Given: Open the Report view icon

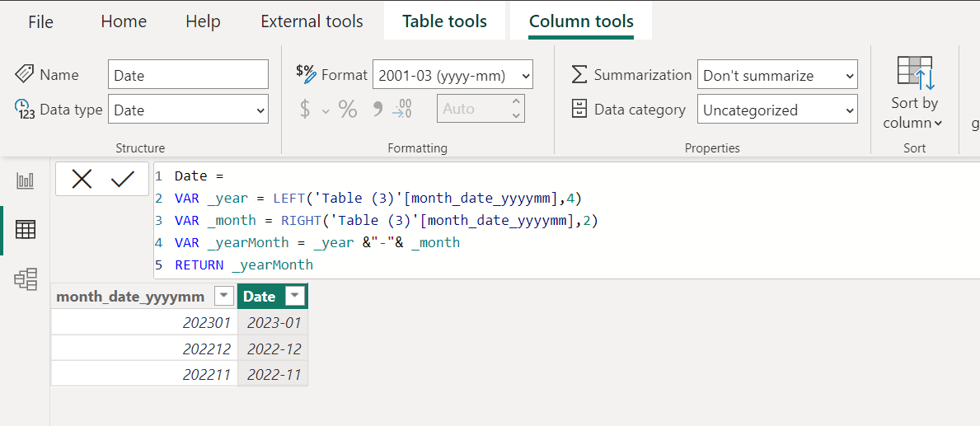Looking at the screenshot, I should pos(26,182).
